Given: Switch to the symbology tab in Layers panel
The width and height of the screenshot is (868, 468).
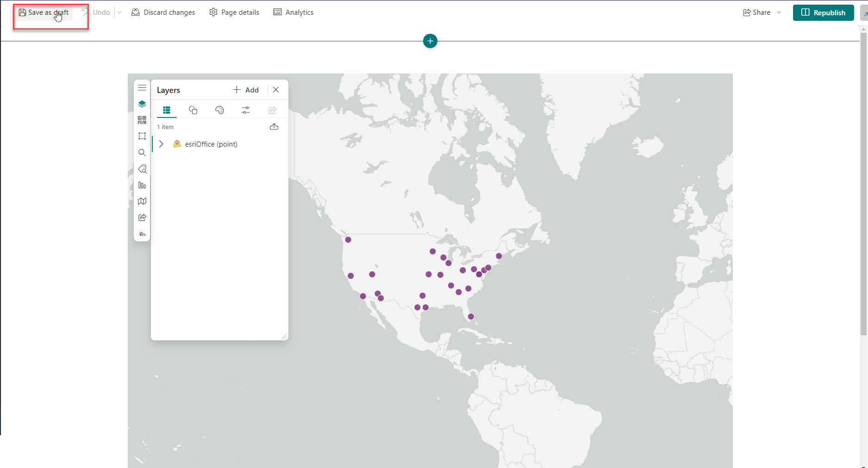Looking at the screenshot, I should coord(193,110).
